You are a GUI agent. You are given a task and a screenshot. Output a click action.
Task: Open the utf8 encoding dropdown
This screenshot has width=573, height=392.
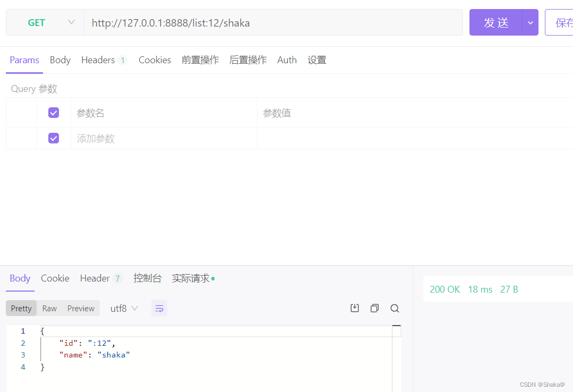pyautogui.click(x=124, y=308)
